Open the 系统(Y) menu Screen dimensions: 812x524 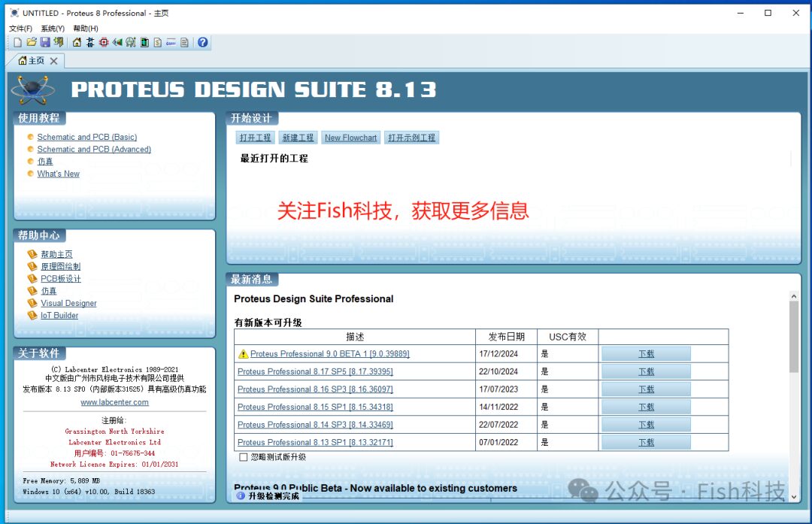click(53, 29)
